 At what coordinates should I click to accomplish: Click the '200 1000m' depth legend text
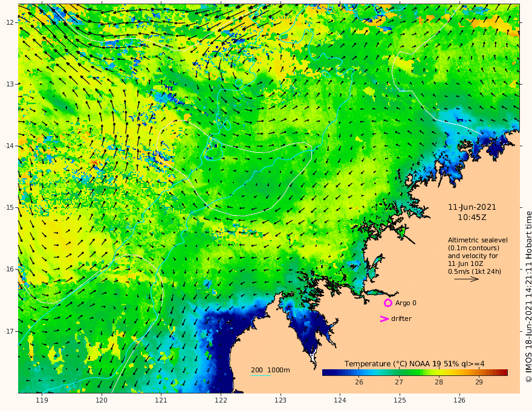[x=270, y=370]
